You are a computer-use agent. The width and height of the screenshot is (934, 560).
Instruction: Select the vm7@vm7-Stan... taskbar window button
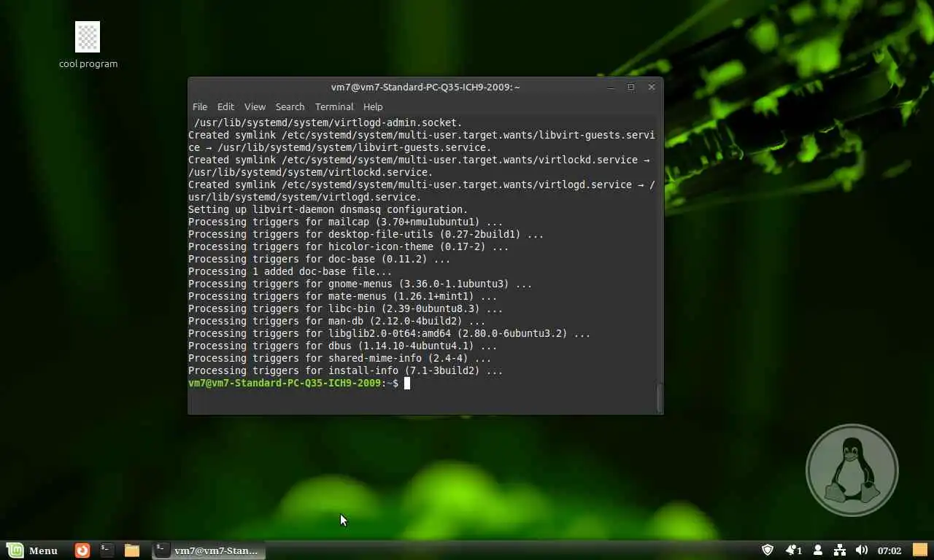[x=209, y=551]
